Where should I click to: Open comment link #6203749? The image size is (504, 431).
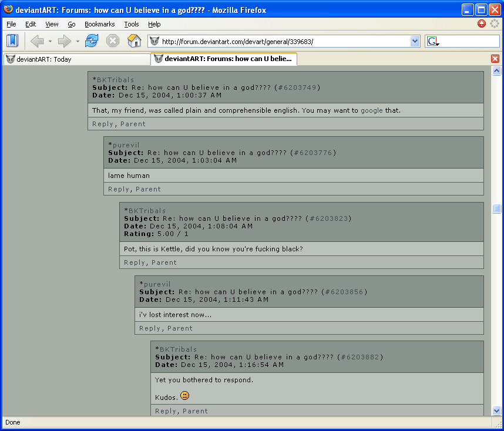coord(297,87)
